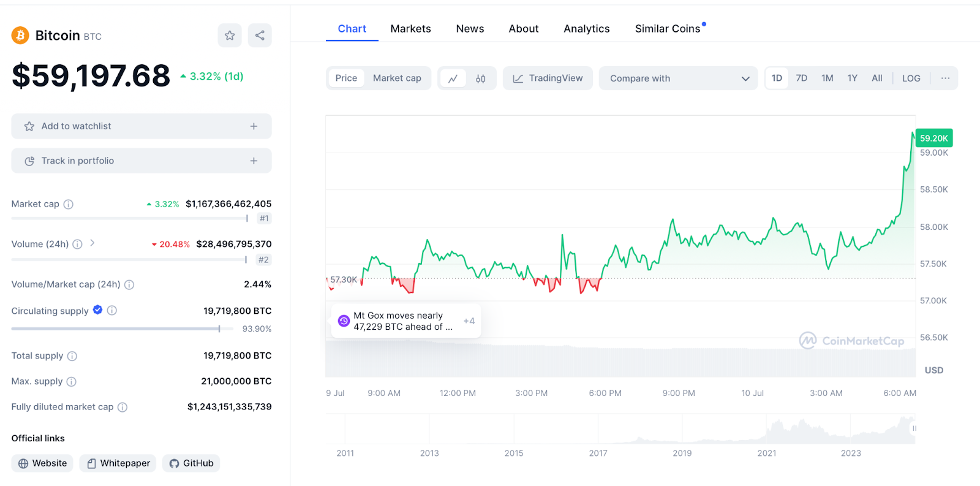The height and width of the screenshot is (486, 980).
Task: Open the Similar Coins tab
Action: click(x=669, y=29)
